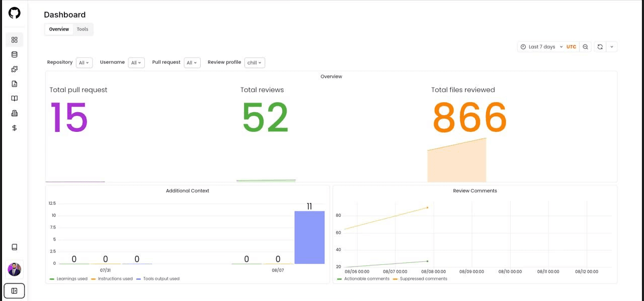
Task: Click the organization building icon in the sidebar
Action: tap(14, 113)
